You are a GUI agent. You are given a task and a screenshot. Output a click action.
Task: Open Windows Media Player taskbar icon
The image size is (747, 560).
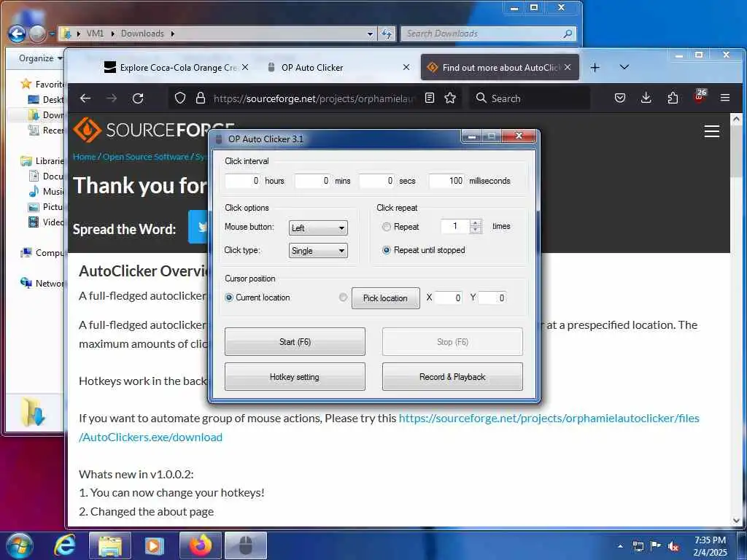155,545
